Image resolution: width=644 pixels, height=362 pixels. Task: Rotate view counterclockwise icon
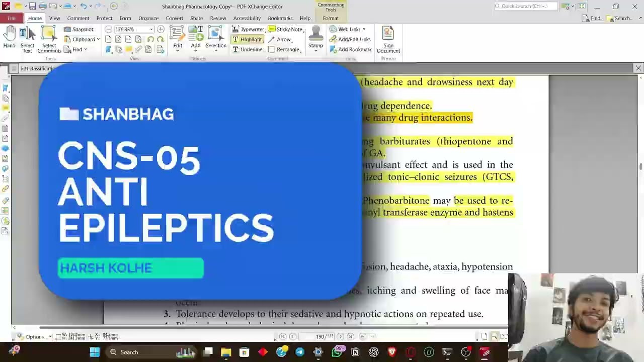point(150,39)
